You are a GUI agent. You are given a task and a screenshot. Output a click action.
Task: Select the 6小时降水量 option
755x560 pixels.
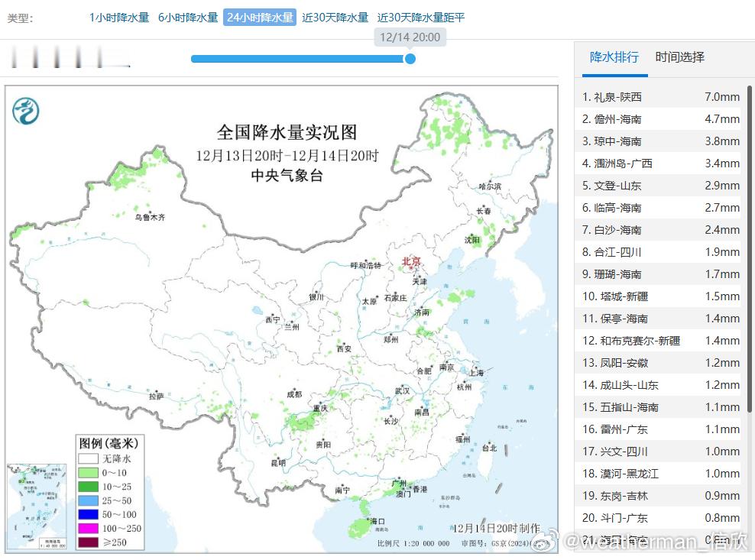tap(186, 17)
